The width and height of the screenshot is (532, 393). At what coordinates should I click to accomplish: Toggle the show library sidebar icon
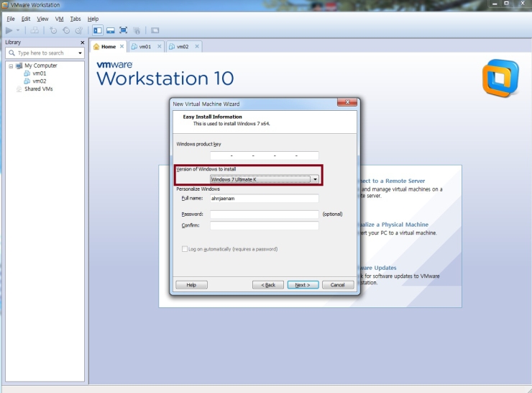(x=98, y=30)
